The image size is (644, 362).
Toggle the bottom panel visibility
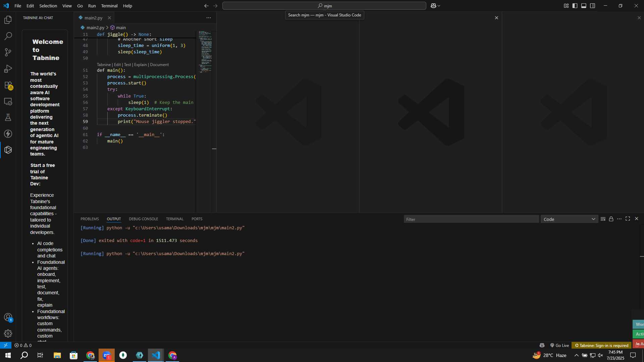[584, 6]
